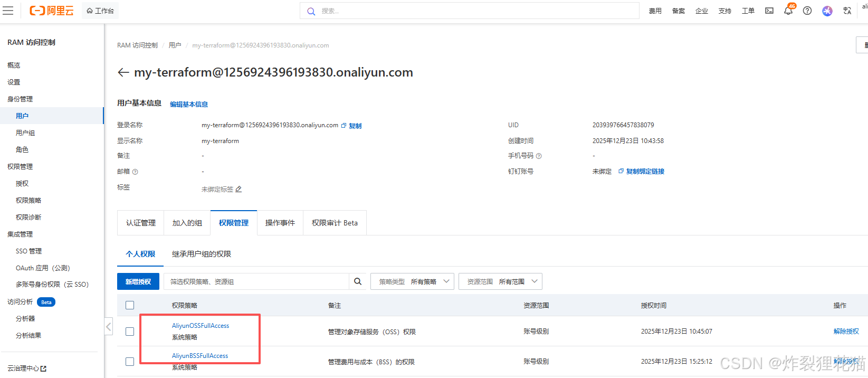Viewport: 868px width, 378px height.
Task: Open the AliyunOSSFullAccess policy link
Action: tap(201, 326)
